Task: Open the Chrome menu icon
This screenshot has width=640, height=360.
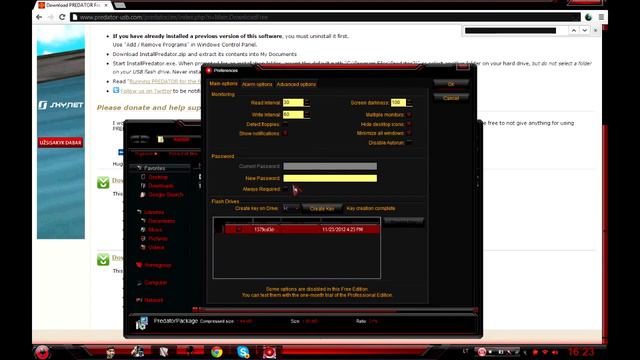Action: 601,17
